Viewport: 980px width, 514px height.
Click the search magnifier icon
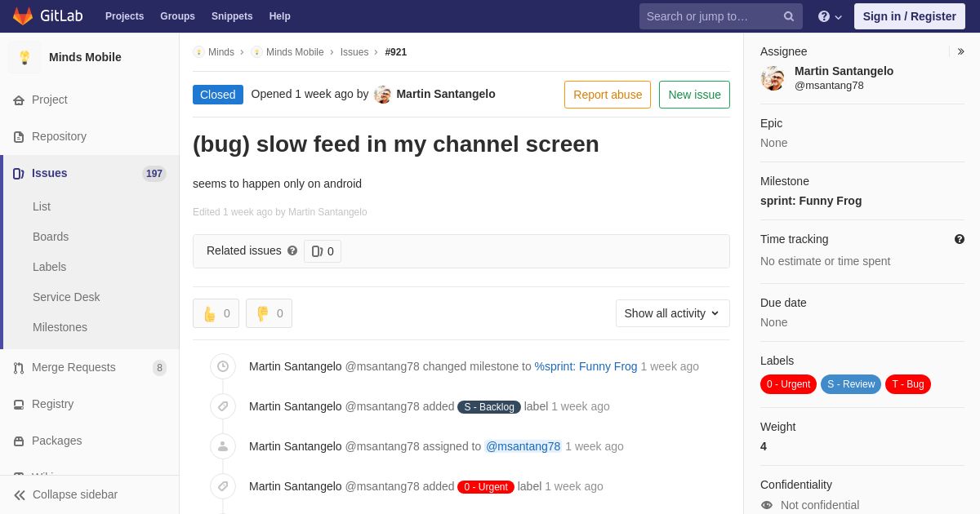[789, 16]
